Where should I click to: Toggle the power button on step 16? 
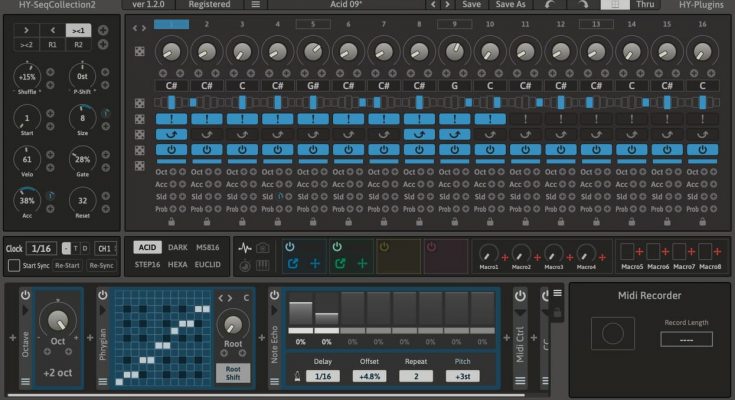tap(702, 150)
